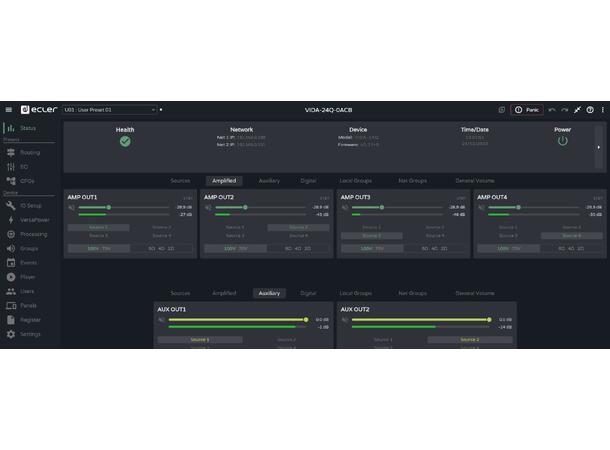
Task: Click the Ecler logo
Action: (x=39, y=110)
